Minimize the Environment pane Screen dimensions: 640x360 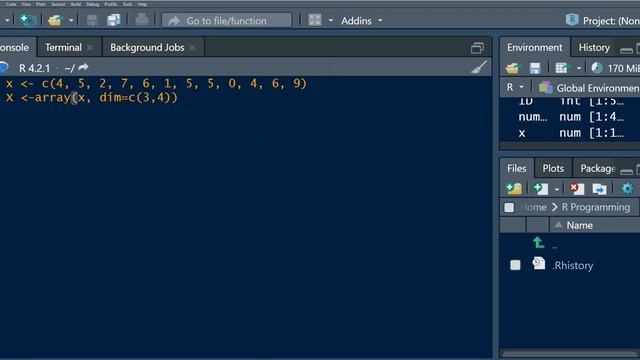pyautogui.click(x=626, y=50)
